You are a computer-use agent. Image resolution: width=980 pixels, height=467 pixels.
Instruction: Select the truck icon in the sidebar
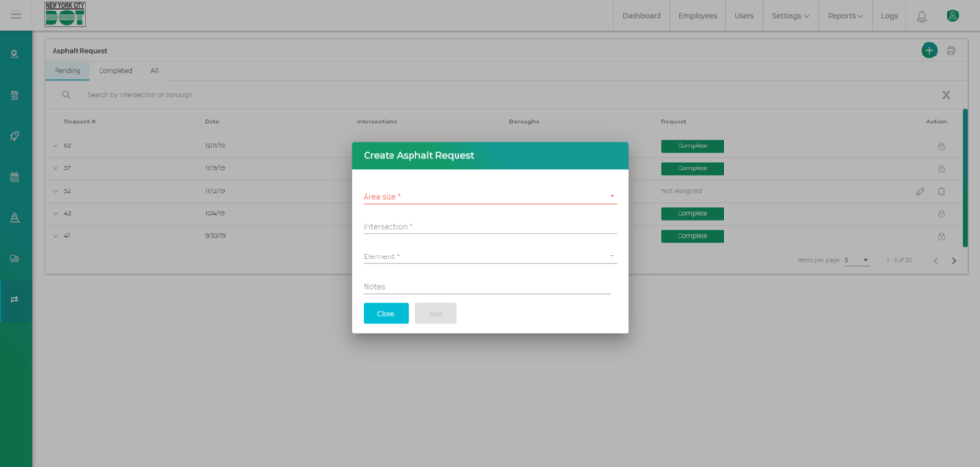(14, 258)
